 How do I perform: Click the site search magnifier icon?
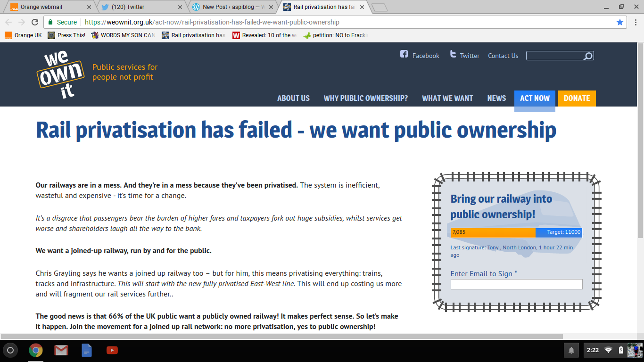pyautogui.click(x=587, y=56)
